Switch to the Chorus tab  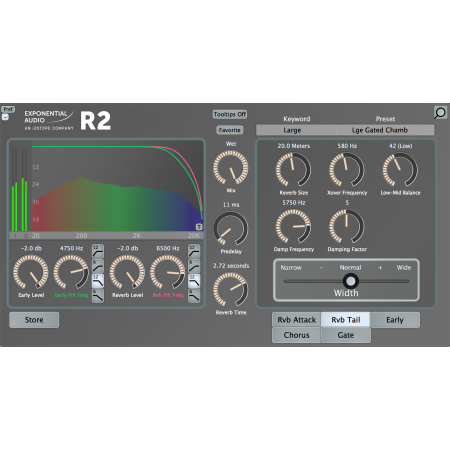(297, 335)
